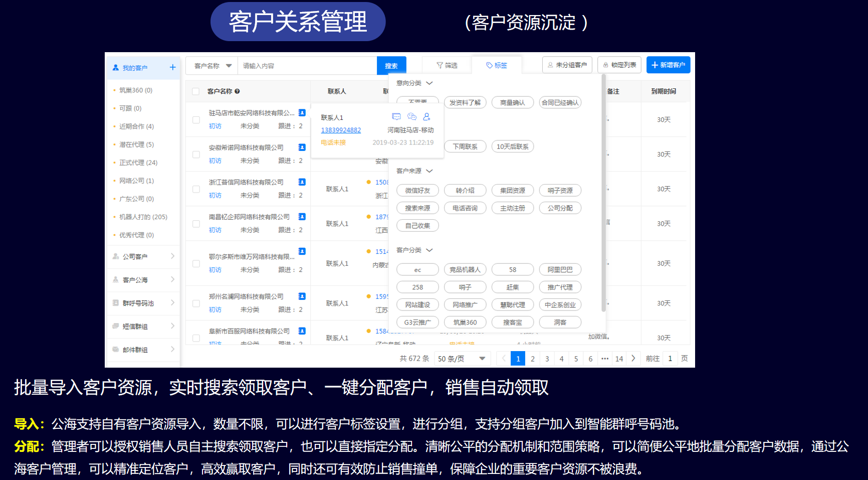This screenshot has width=868, height=480.
Task: Collapse the 客户来源 tag section
Action: [x=429, y=171]
